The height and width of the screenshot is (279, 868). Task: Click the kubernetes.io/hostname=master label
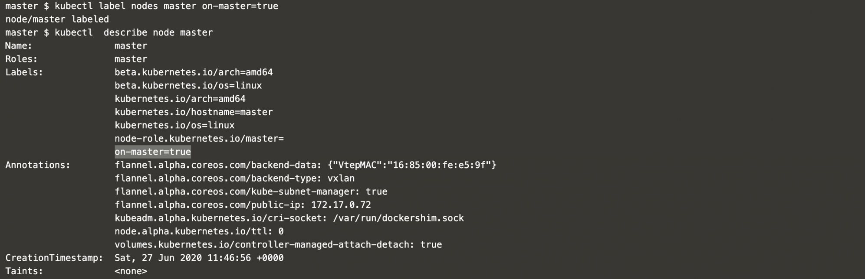(x=194, y=112)
